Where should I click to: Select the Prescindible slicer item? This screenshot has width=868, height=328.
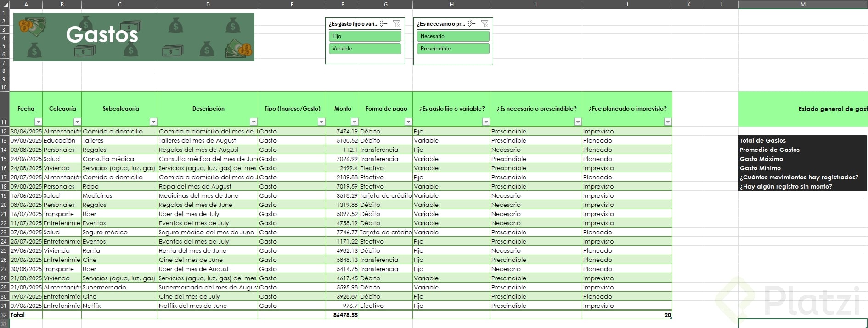(x=453, y=49)
